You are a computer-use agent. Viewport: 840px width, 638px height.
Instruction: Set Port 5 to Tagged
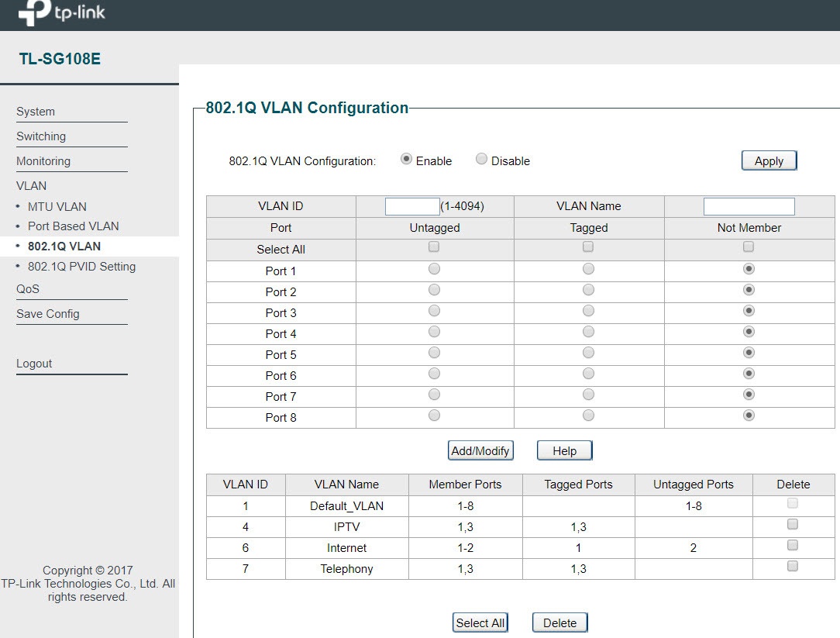pyautogui.click(x=589, y=352)
